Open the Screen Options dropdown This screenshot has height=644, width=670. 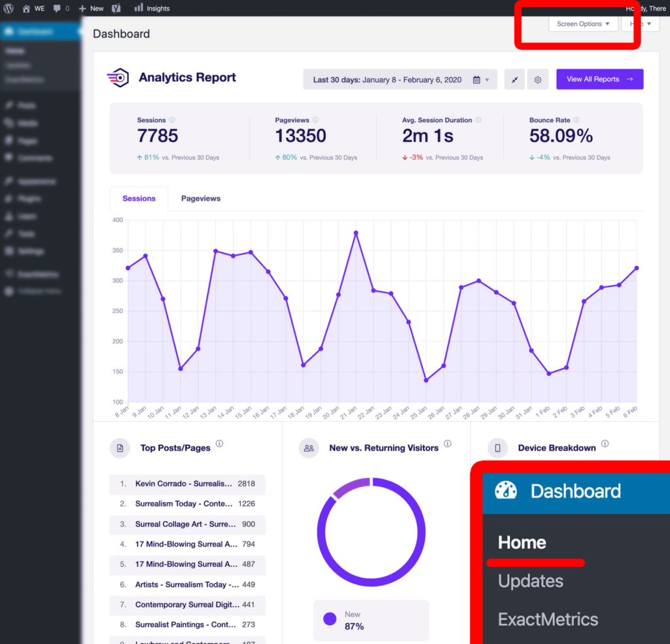(x=582, y=24)
